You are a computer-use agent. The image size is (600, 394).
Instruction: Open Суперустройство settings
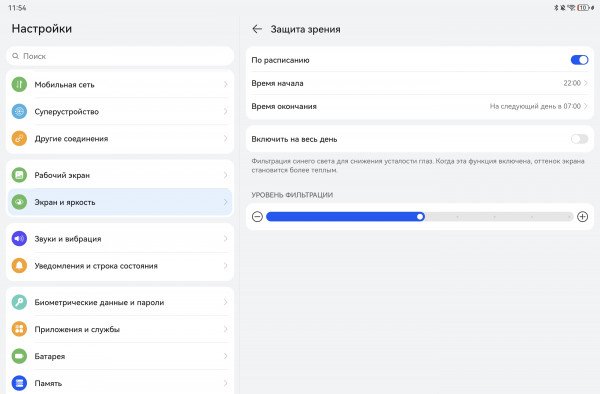(x=120, y=111)
